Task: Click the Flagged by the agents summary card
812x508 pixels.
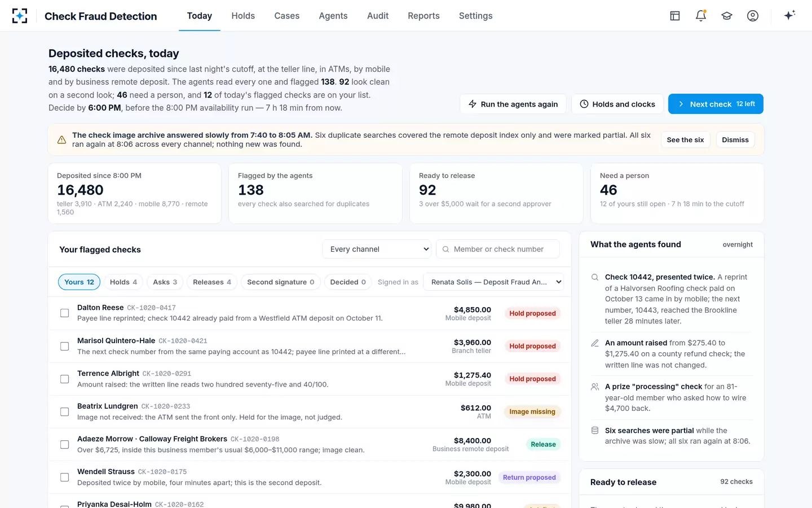Action: 315,194
